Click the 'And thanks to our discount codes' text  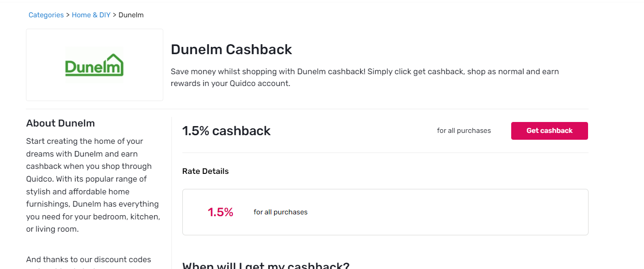tap(89, 259)
